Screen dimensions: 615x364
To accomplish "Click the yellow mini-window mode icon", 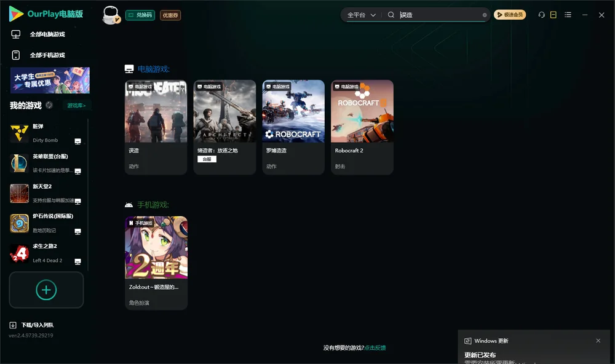I will tap(553, 15).
